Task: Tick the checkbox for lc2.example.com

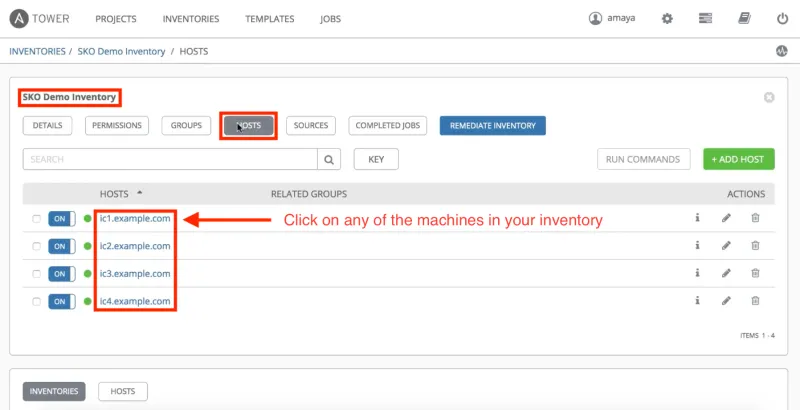Action: pos(36,246)
